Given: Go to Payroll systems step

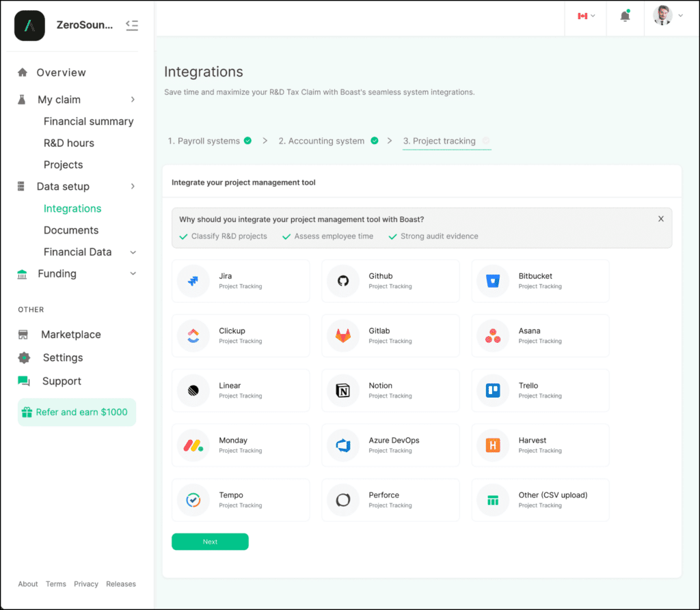Looking at the screenshot, I should (x=204, y=141).
